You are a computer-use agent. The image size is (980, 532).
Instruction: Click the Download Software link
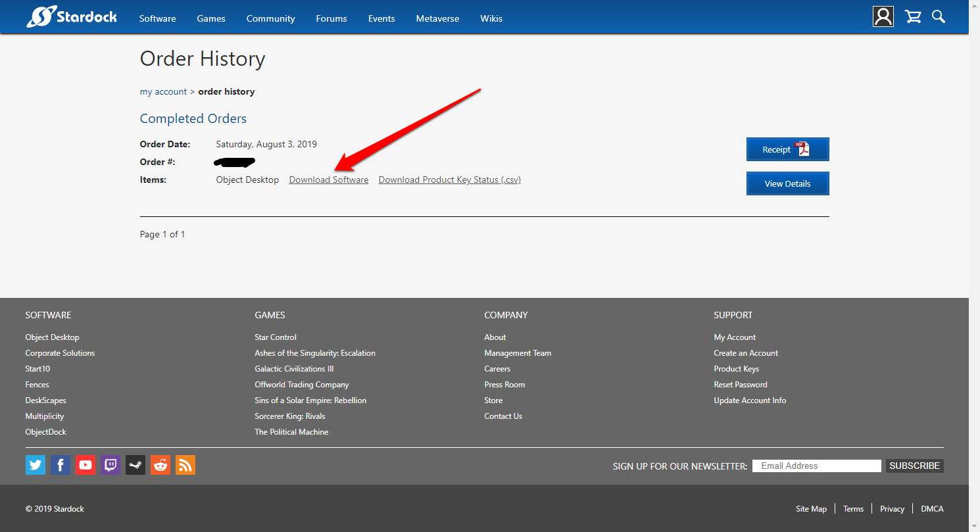point(329,180)
